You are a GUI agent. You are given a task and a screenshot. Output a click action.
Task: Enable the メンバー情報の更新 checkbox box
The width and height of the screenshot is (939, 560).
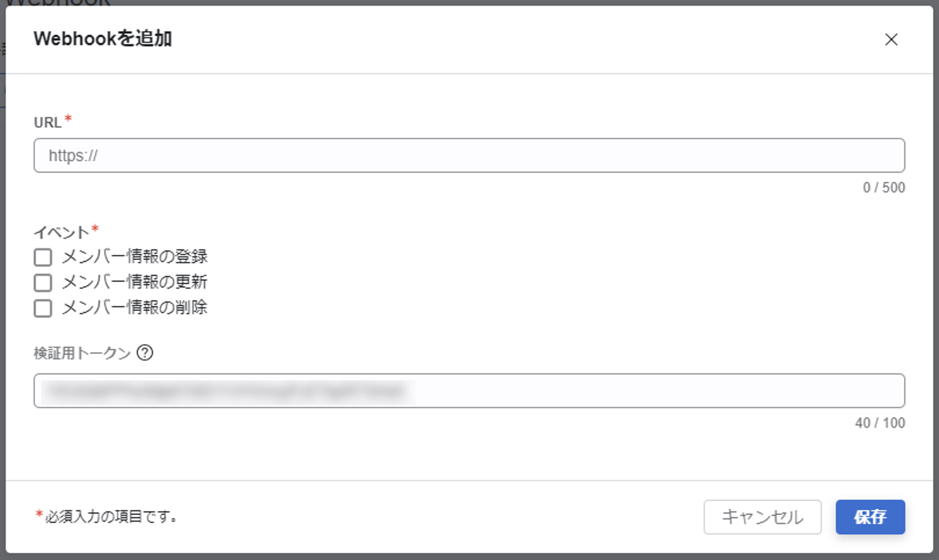coord(43,283)
